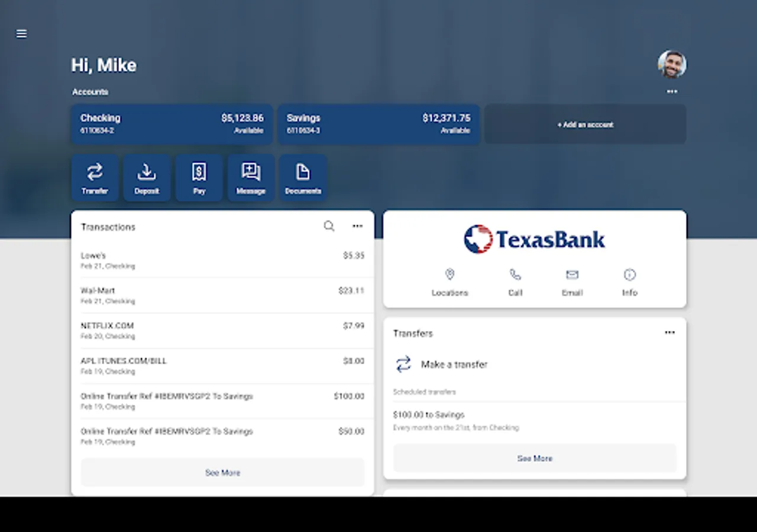Click the TexasBank logo
Viewport: 757px width, 532px height.
pyautogui.click(x=535, y=239)
